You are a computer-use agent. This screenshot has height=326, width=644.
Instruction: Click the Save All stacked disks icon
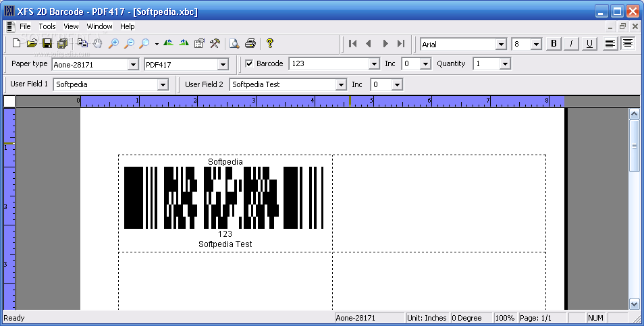click(x=62, y=43)
